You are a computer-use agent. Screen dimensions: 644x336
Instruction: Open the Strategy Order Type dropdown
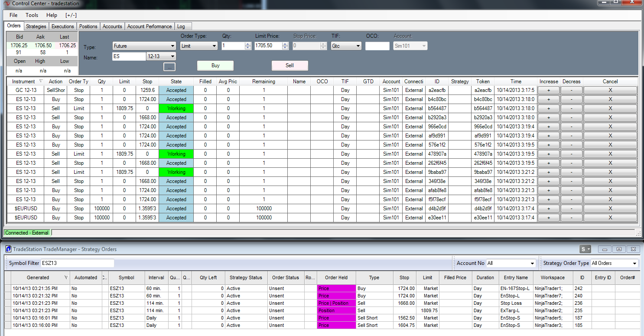[x=614, y=263]
